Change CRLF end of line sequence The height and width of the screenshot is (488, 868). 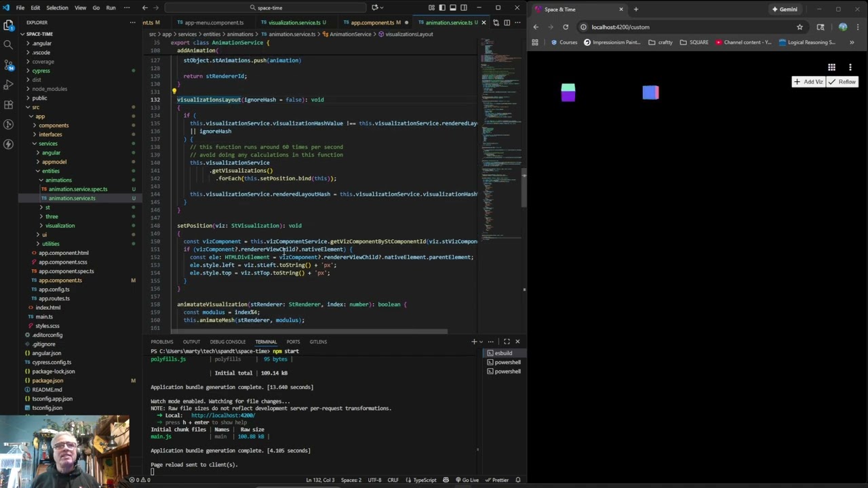(393, 480)
